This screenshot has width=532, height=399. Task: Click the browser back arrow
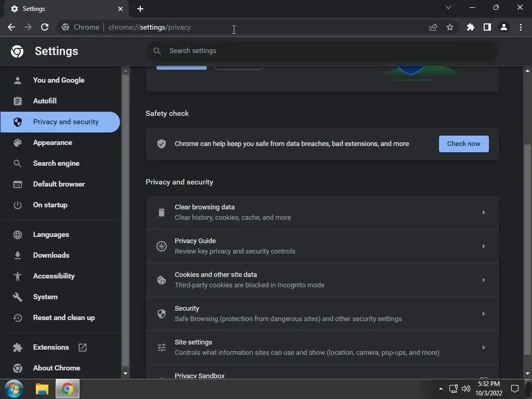[x=11, y=27]
